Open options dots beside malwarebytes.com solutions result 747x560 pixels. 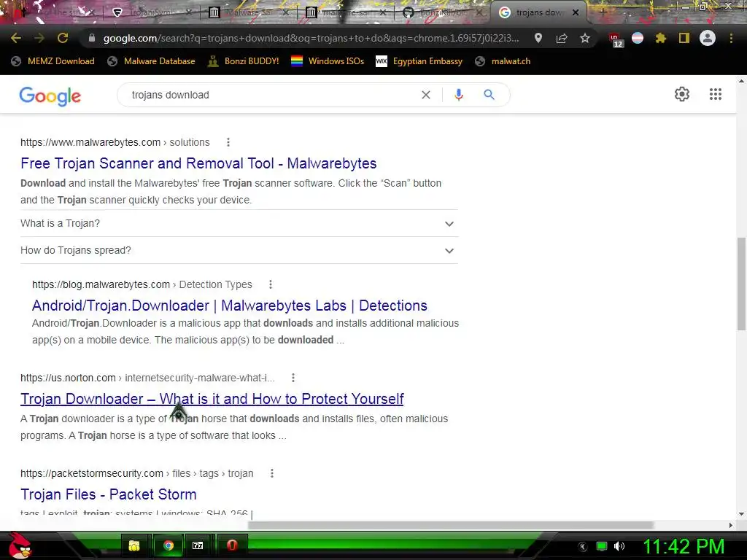coord(228,142)
